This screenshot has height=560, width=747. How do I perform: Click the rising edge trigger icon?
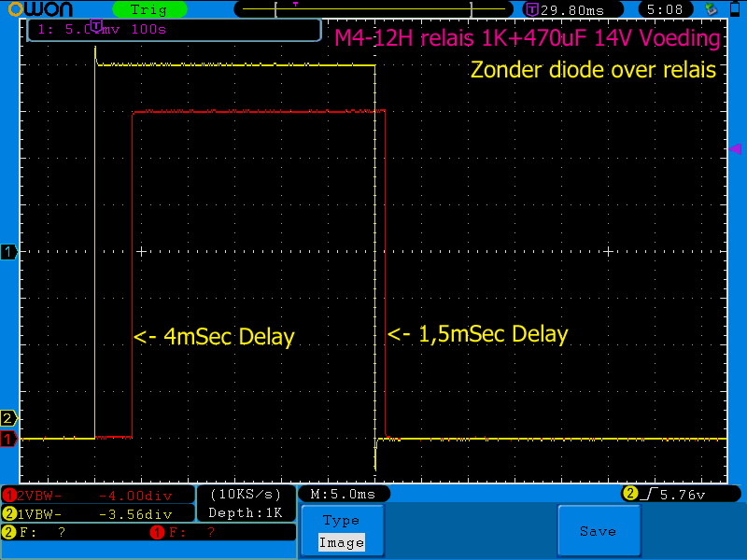(x=649, y=495)
